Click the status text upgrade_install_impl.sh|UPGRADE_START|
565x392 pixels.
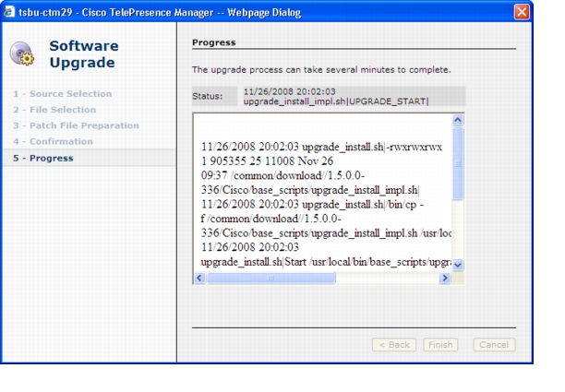[x=336, y=101]
